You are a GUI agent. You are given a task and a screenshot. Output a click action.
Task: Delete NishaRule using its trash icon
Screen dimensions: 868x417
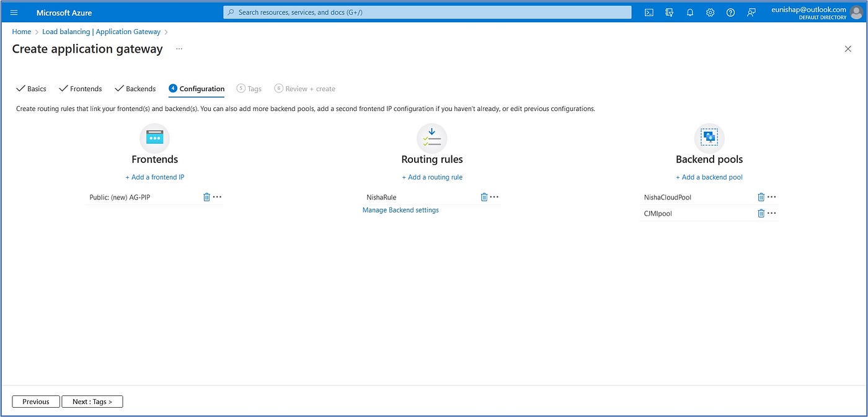(484, 197)
